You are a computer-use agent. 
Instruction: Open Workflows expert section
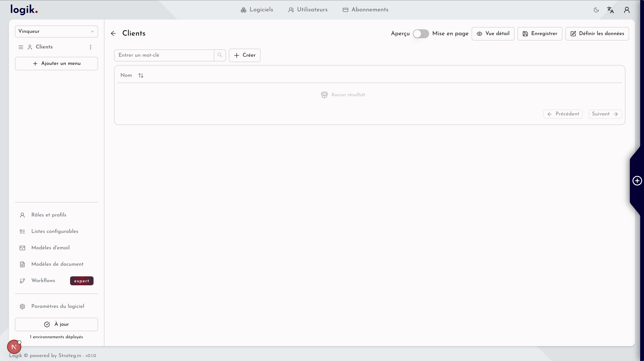point(43,280)
